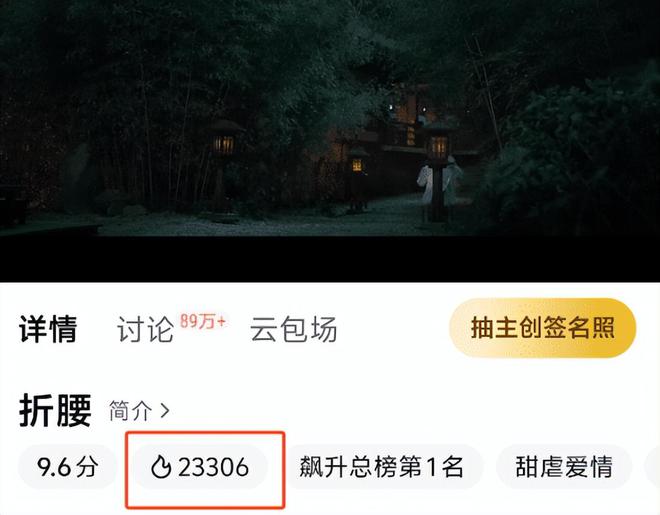This screenshot has height=515, width=660.
Task: Tap the 23306 heat value chip
Action: point(201,467)
